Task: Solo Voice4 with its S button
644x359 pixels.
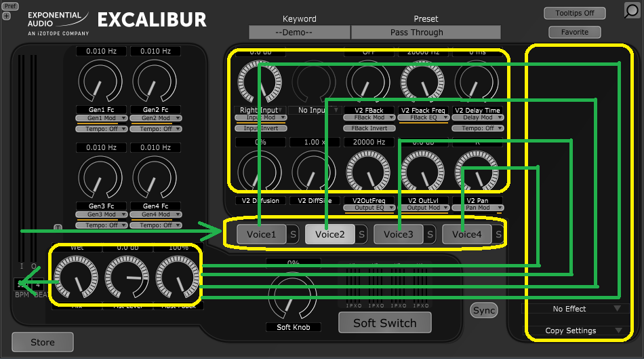Action: click(x=498, y=234)
